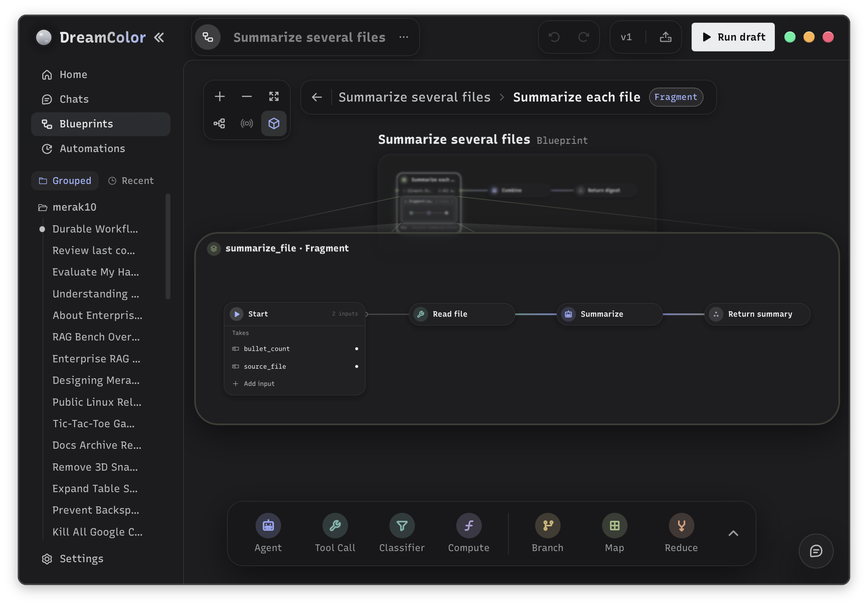The image size is (868, 606).
Task: Go back using the breadcrumb arrow
Action: pyautogui.click(x=317, y=97)
